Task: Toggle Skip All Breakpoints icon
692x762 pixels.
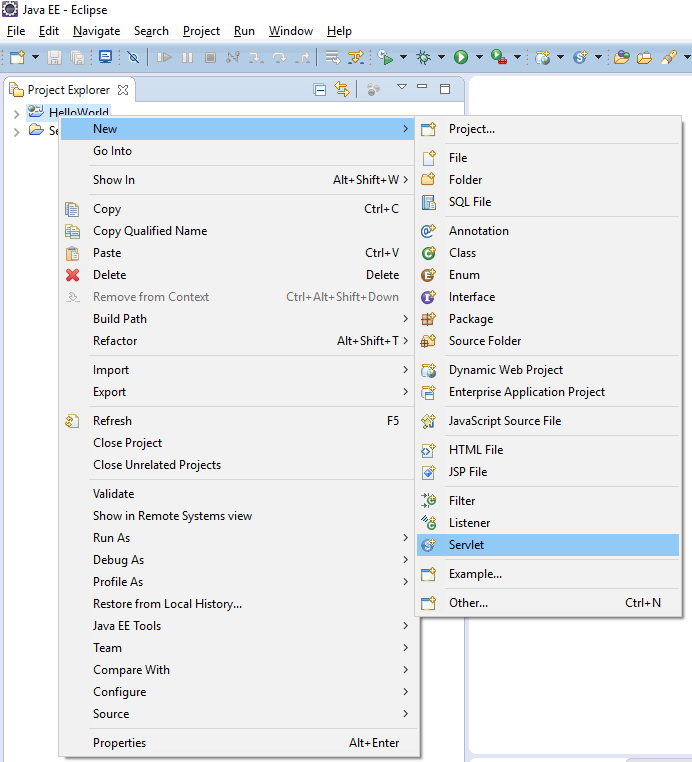Action: [x=133, y=57]
